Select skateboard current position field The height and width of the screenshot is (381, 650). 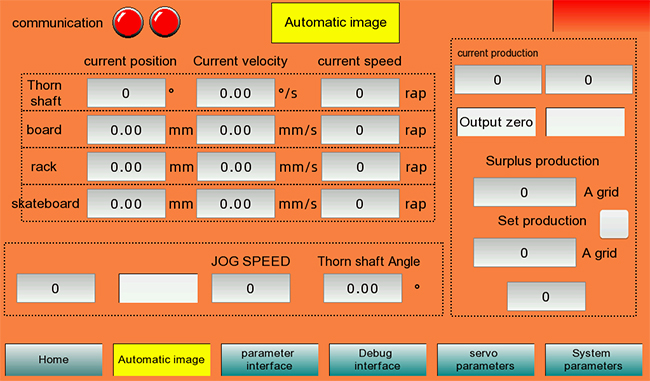tap(126, 204)
